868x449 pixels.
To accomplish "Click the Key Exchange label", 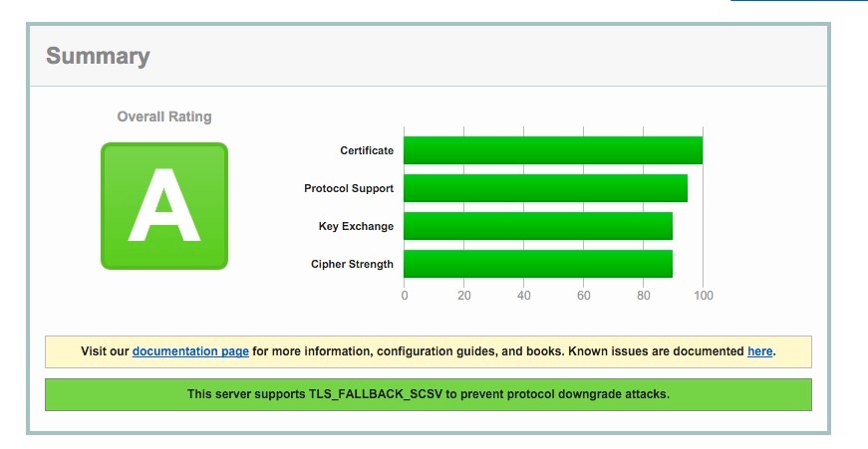I will [356, 227].
